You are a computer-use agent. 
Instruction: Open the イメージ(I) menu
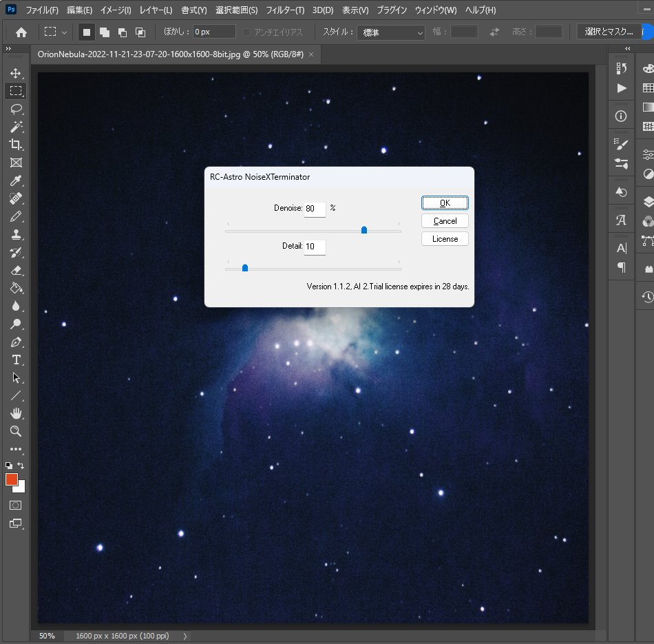pyautogui.click(x=116, y=10)
